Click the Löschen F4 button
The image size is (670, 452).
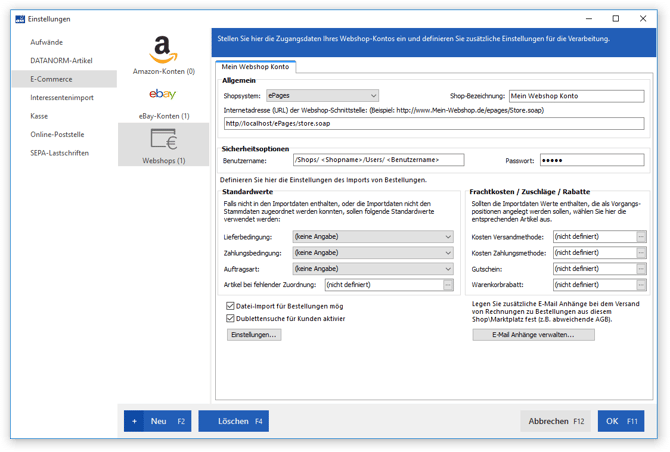pos(233,421)
